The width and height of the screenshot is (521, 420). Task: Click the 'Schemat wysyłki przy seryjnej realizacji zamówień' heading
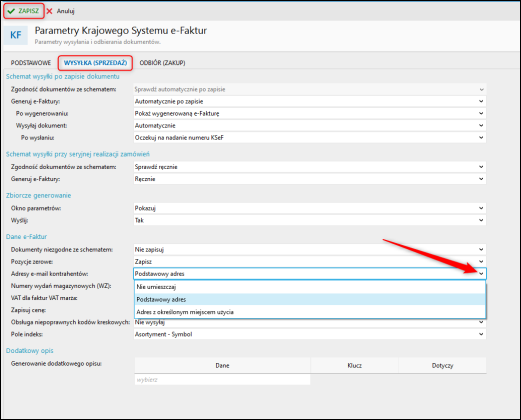[x=78, y=154]
